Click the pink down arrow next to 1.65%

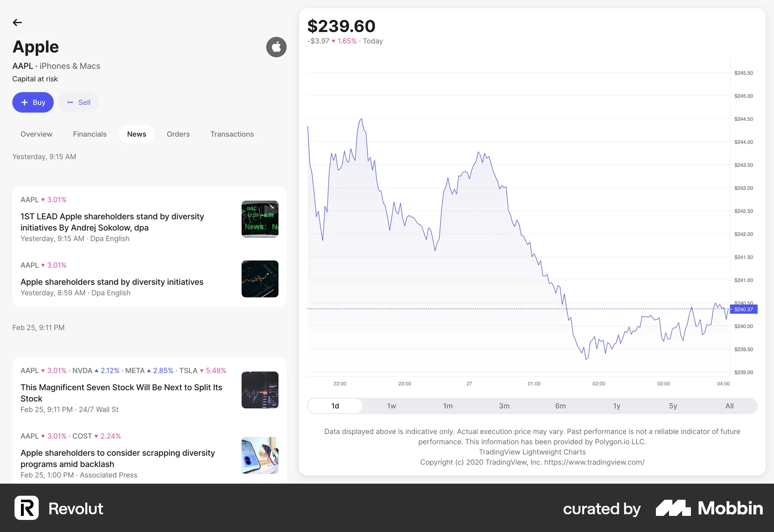pos(333,41)
